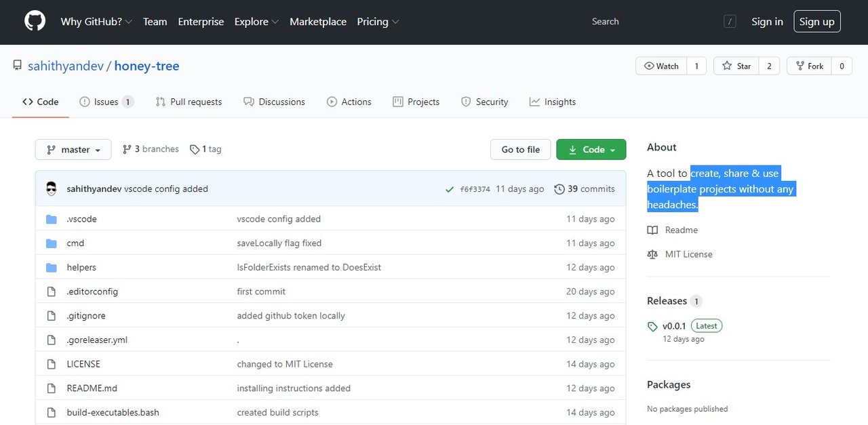The image size is (868, 425).
Task: Open the Pull requests tab
Action: point(189,102)
